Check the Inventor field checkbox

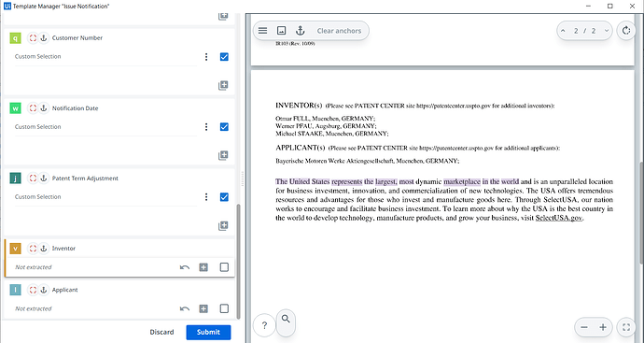pyautogui.click(x=224, y=267)
